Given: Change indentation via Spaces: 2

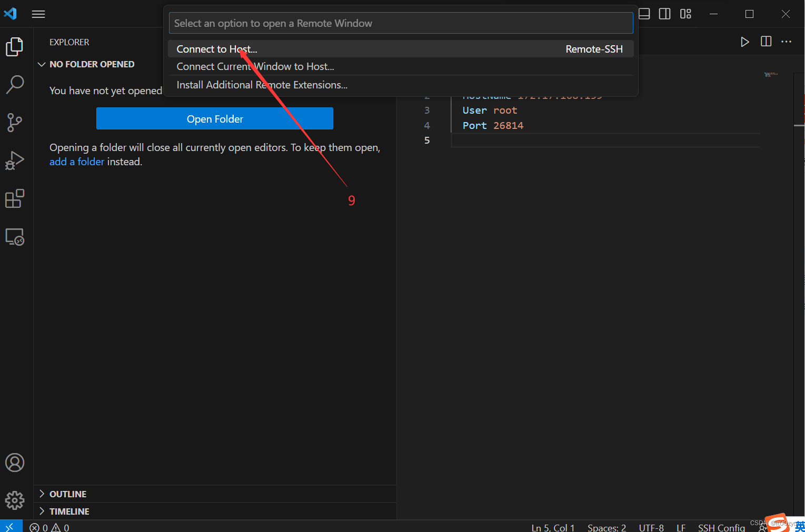Looking at the screenshot, I should [607, 527].
